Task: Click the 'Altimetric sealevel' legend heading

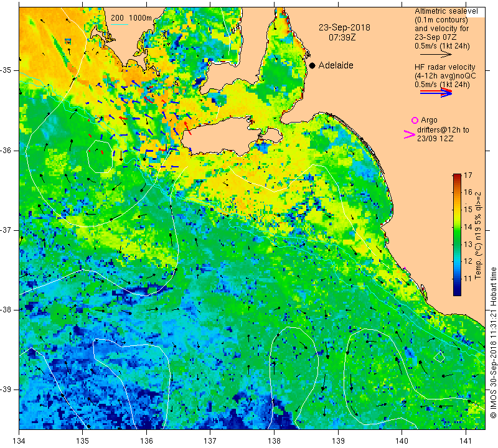Action: [446, 11]
